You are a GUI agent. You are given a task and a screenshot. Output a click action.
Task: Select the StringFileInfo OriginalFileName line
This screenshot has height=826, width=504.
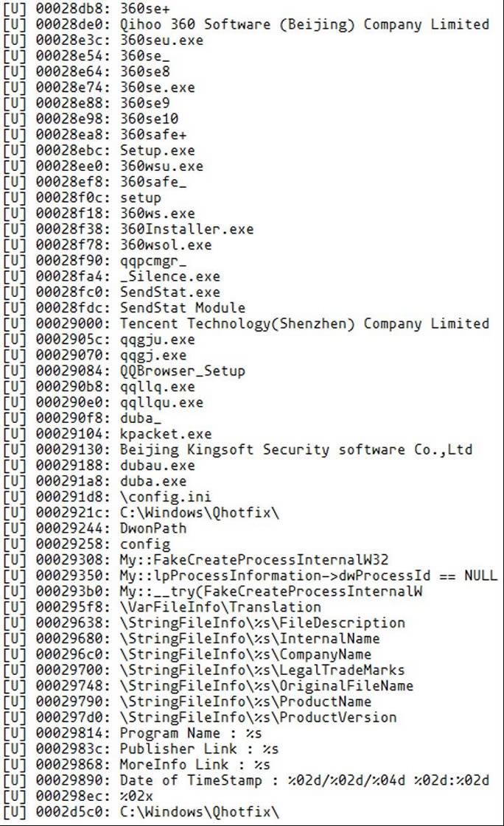266,686
